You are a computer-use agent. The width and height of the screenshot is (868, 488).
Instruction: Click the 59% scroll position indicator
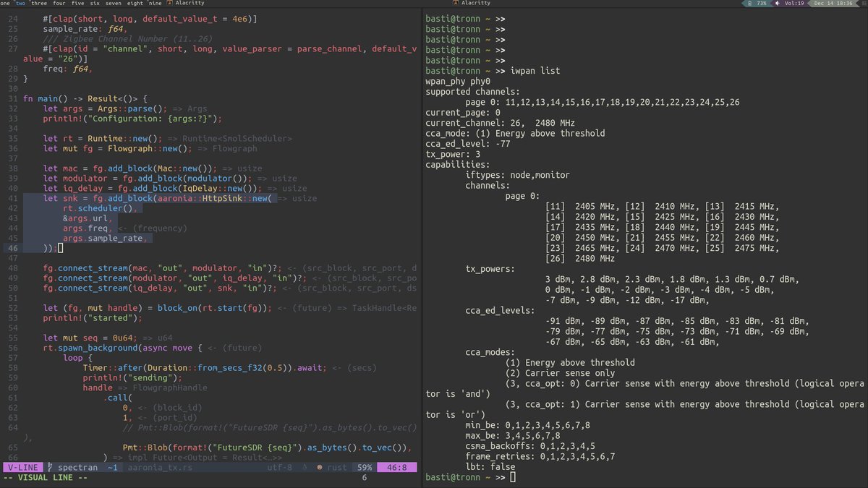pos(364,468)
